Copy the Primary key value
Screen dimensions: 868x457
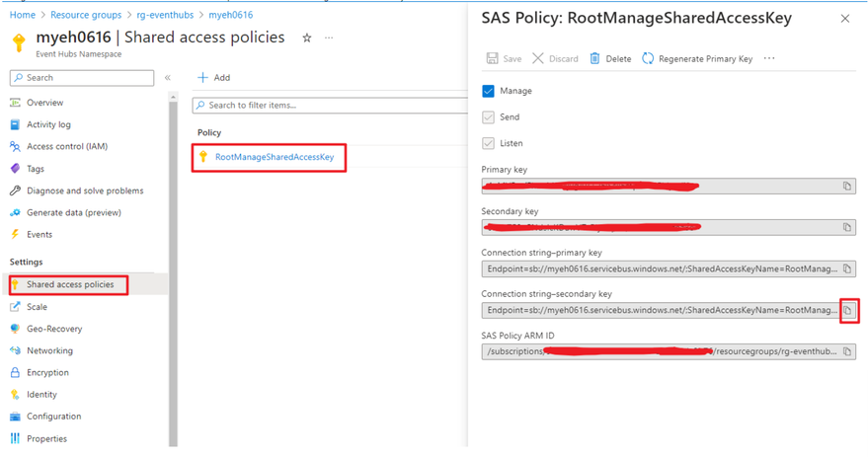click(x=847, y=186)
